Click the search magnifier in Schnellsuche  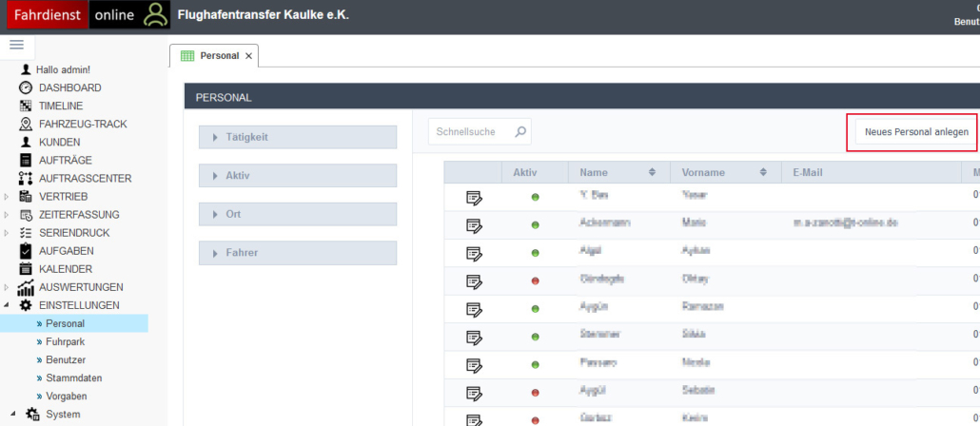pos(520,132)
